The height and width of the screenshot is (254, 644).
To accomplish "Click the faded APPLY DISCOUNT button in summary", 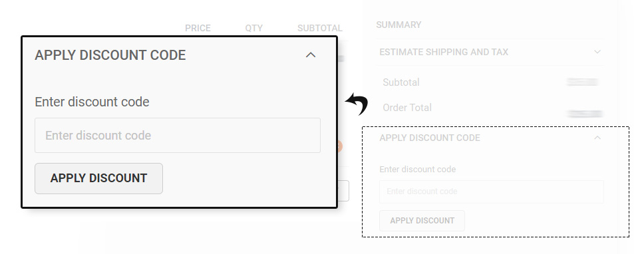I will click(x=422, y=221).
